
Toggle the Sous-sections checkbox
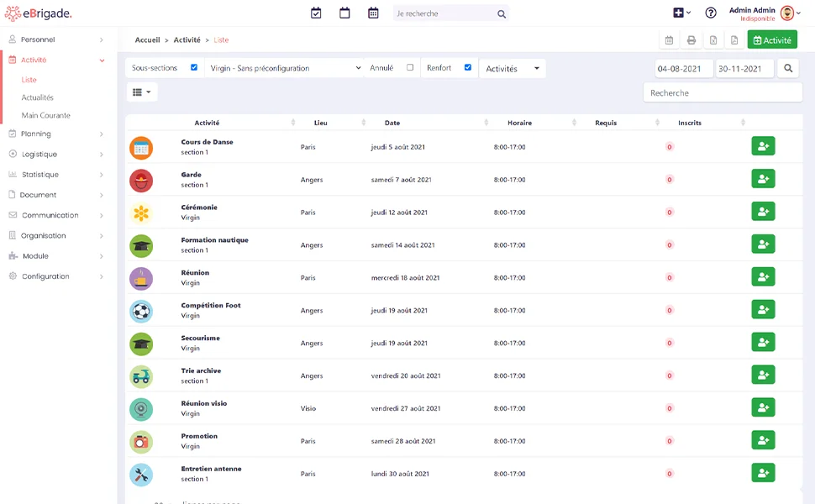click(x=194, y=67)
